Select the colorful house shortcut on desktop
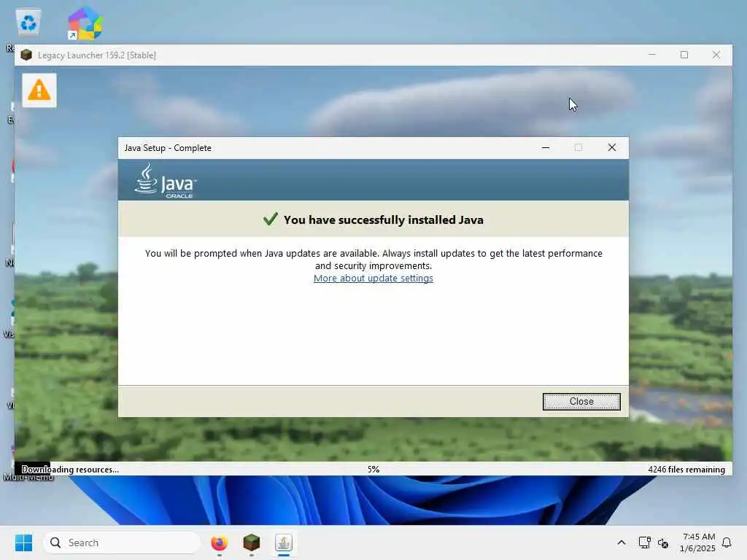Viewport: 747px width, 560px height. (x=85, y=23)
